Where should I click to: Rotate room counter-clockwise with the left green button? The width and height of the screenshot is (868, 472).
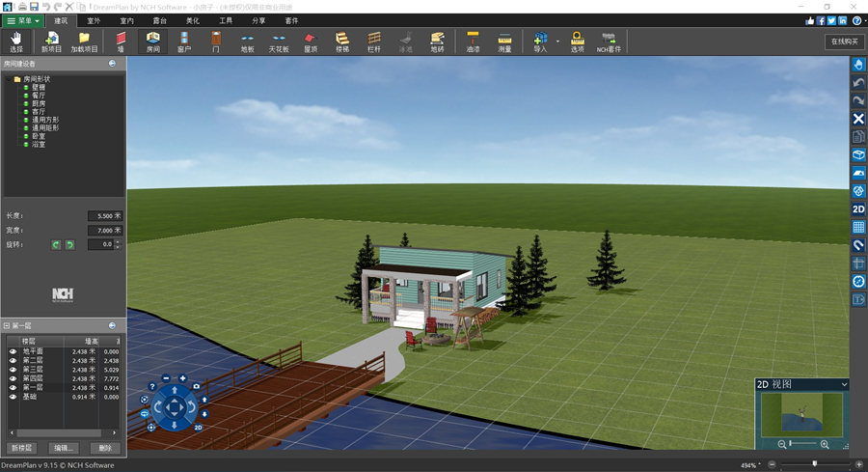point(56,244)
